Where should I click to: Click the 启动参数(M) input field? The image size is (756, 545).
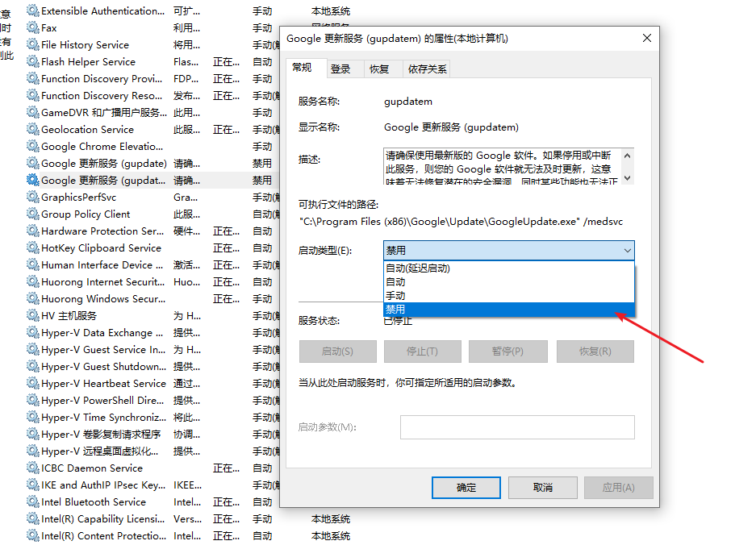[517, 427]
